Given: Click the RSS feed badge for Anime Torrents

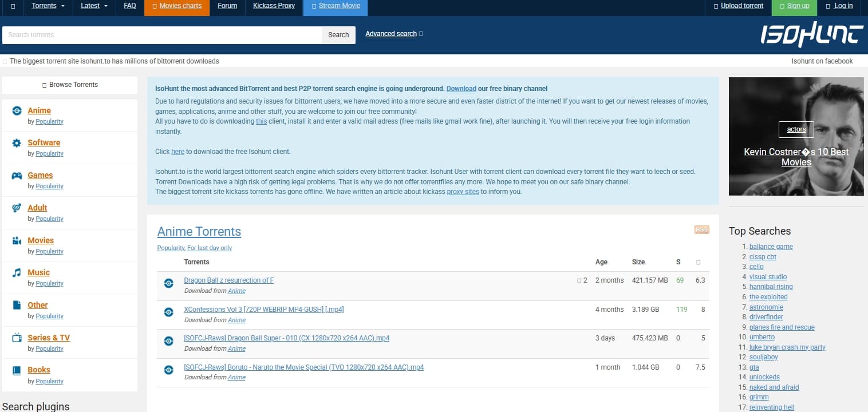Looking at the screenshot, I should [x=701, y=229].
